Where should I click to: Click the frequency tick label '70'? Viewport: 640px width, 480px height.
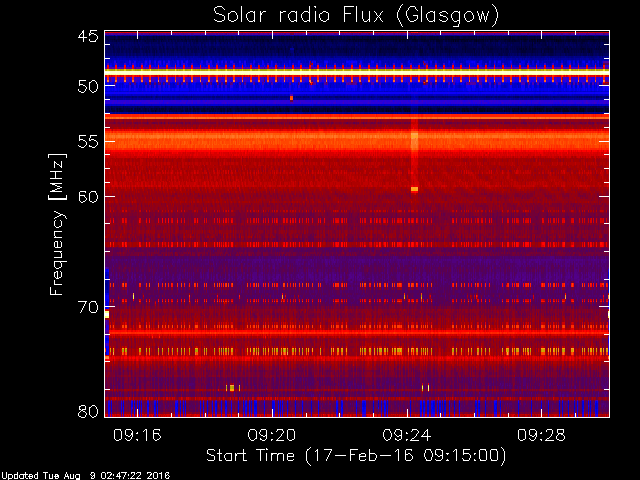pos(88,307)
